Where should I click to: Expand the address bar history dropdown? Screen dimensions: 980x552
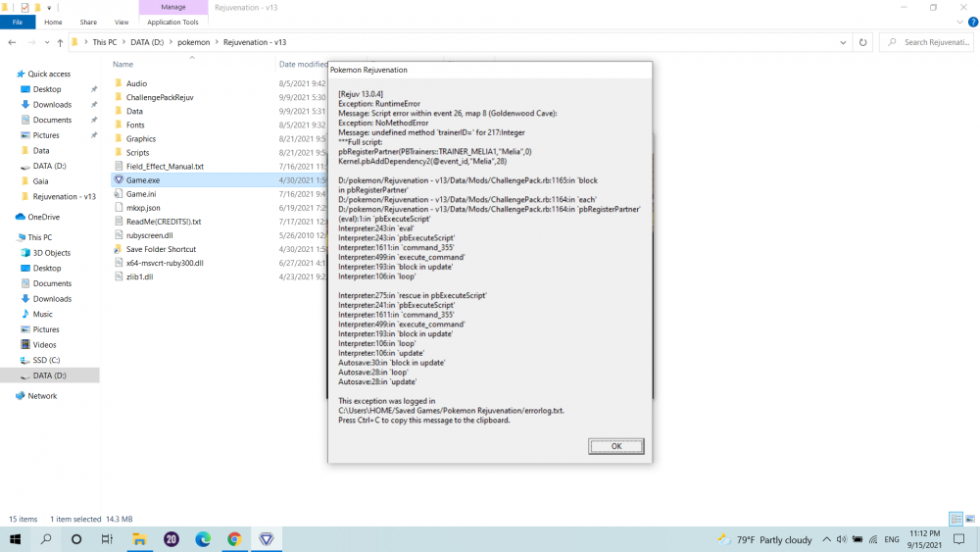coord(843,42)
